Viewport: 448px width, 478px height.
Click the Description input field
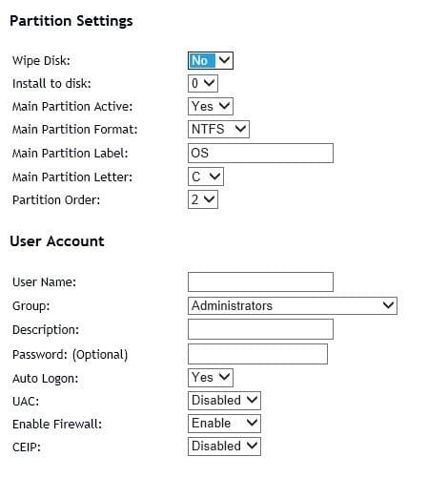[260, 329]
